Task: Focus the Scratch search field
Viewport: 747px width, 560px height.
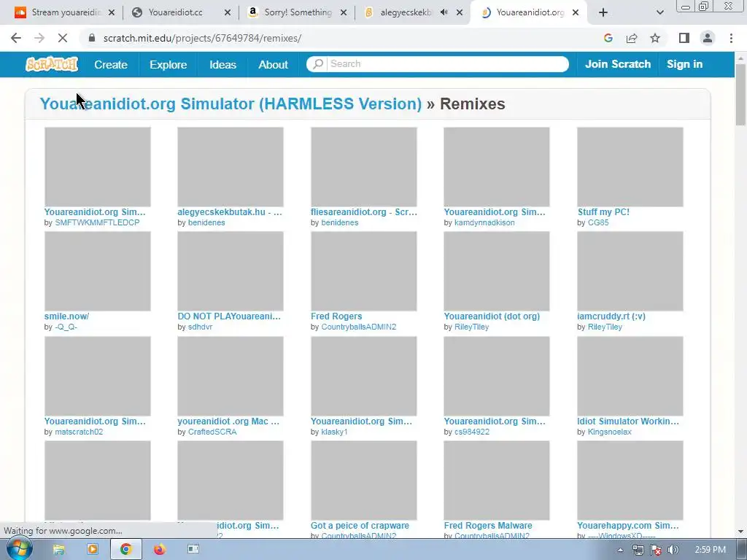Action: coord(448,64)
